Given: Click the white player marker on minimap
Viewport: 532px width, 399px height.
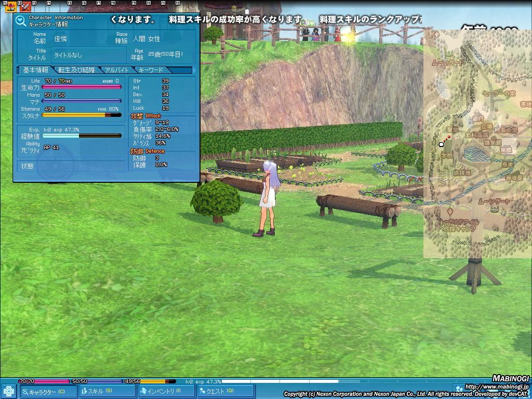Looking at the screenshot, I should [x=441, y=144].
